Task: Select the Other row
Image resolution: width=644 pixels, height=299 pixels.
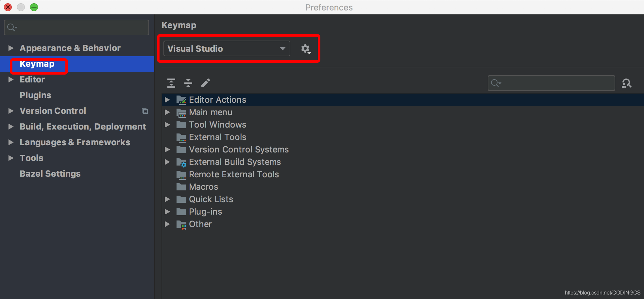Action: pyautogui.click(x=403, y=224)
